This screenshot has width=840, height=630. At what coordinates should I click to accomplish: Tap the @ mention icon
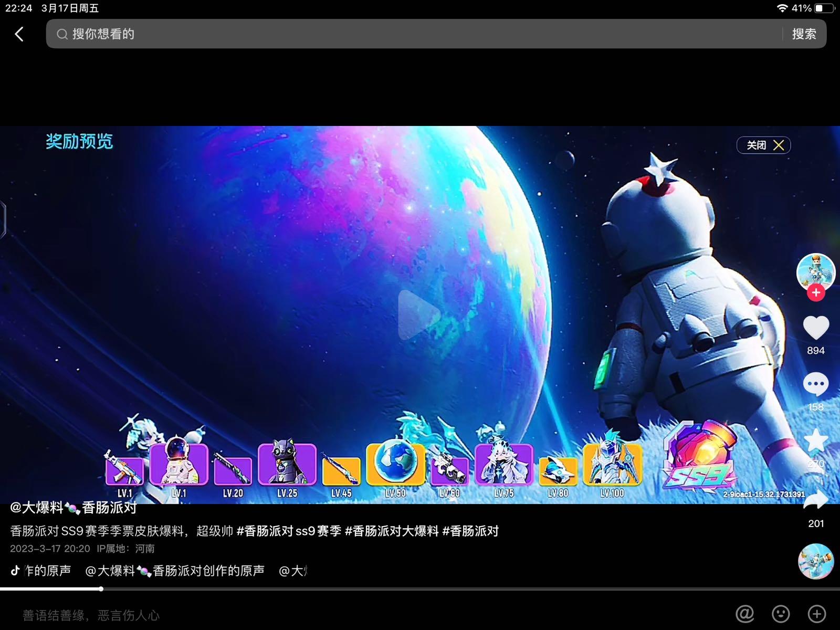(745, 613)
